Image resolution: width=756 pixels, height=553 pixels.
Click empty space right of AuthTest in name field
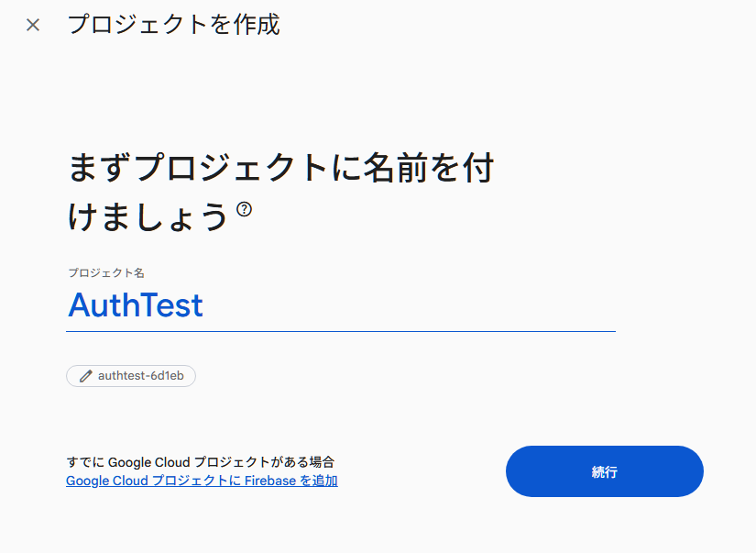[x=412, y=304]
